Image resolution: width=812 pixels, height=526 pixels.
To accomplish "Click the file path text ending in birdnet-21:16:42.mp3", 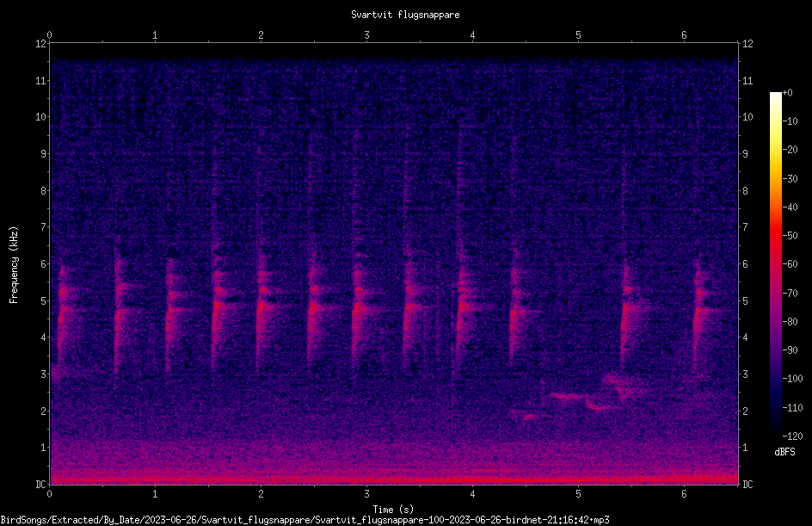I will [x=304, y=520].
